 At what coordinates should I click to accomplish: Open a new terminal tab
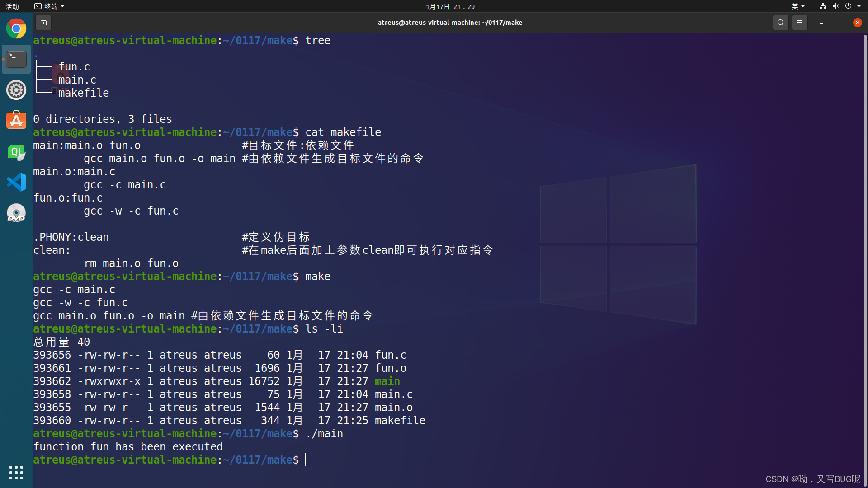pos(43,23)
